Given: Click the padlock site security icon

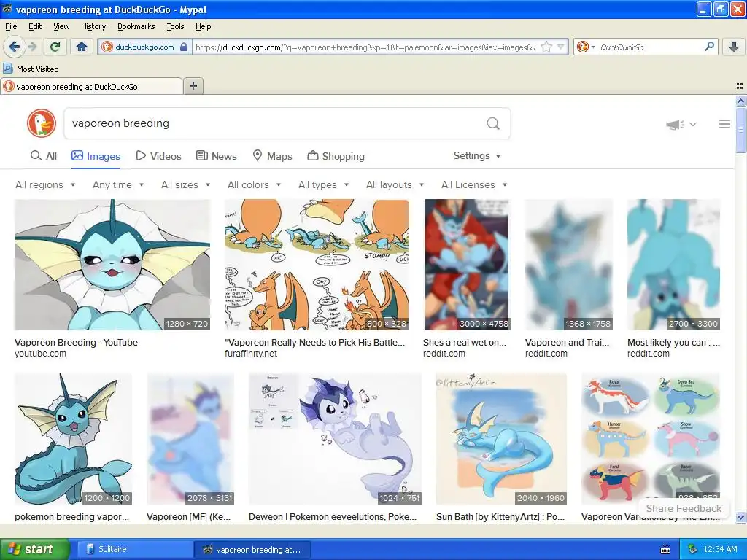Looking at the screenshot, I should (x=184, y=47).
